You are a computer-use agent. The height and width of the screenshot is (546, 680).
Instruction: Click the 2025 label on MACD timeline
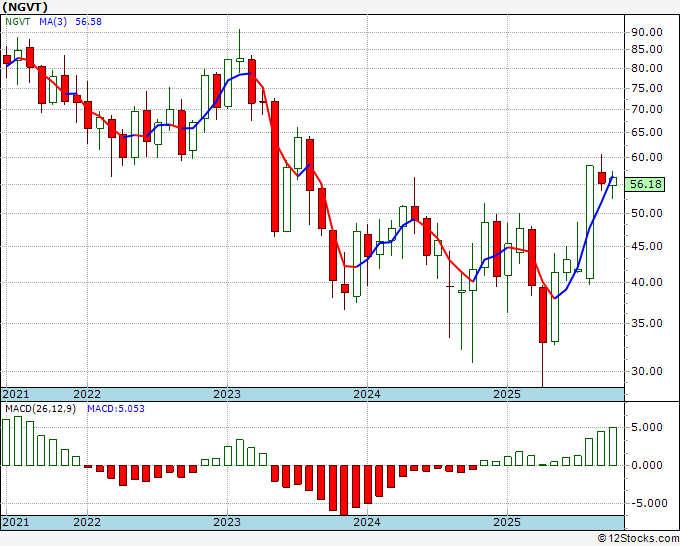[x=507, y=522]
